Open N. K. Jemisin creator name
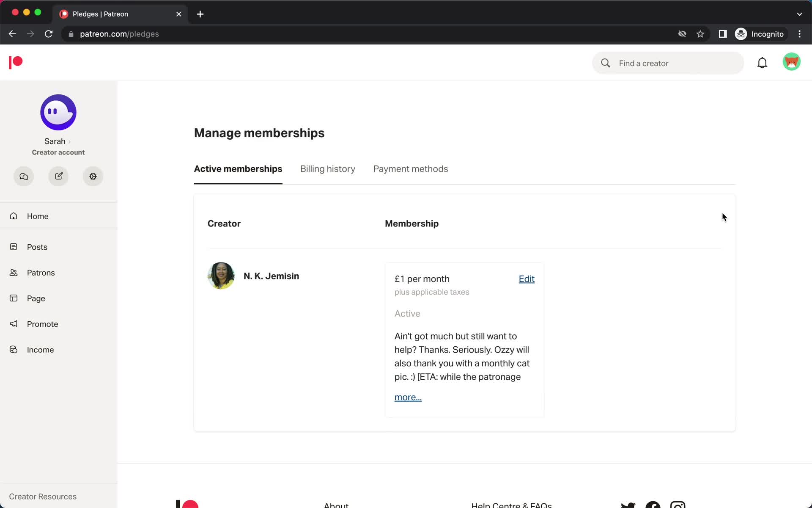The image size is (812, 508). pos(271,276)
